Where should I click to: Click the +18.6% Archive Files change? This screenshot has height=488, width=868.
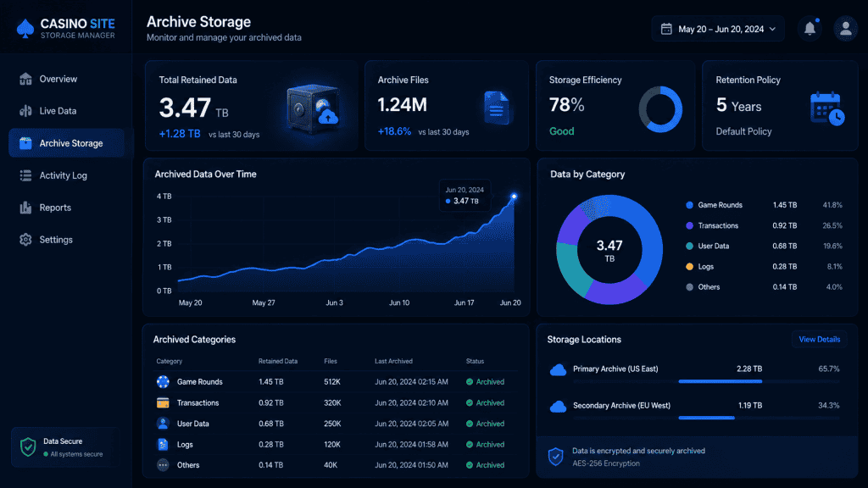coord(394,131)
